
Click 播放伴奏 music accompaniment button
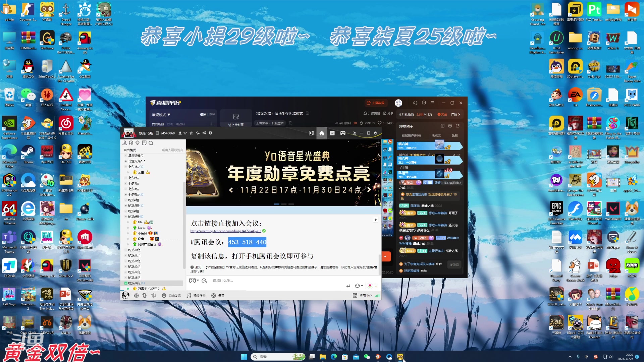196,296
